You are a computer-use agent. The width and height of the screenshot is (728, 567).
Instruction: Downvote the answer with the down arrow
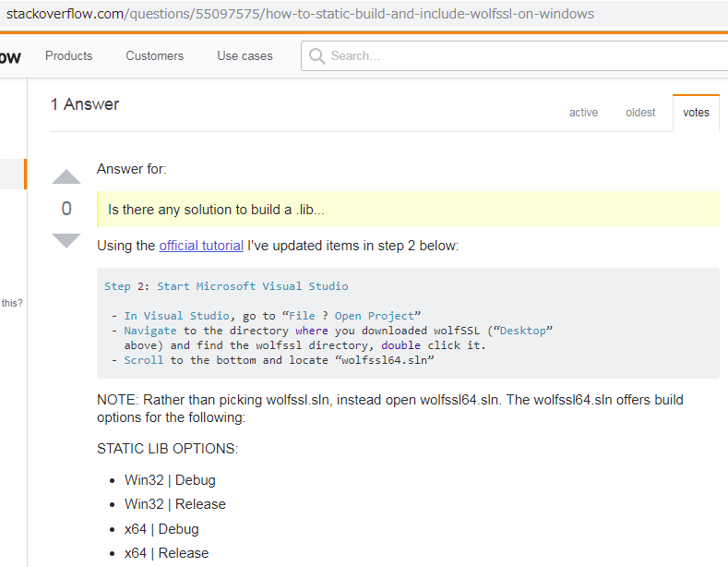(66, 240)
